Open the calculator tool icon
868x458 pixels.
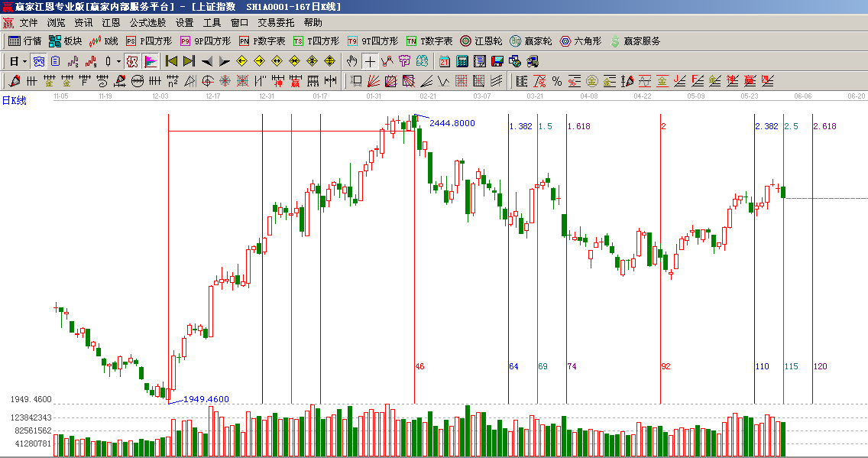(x=462, y=61)
